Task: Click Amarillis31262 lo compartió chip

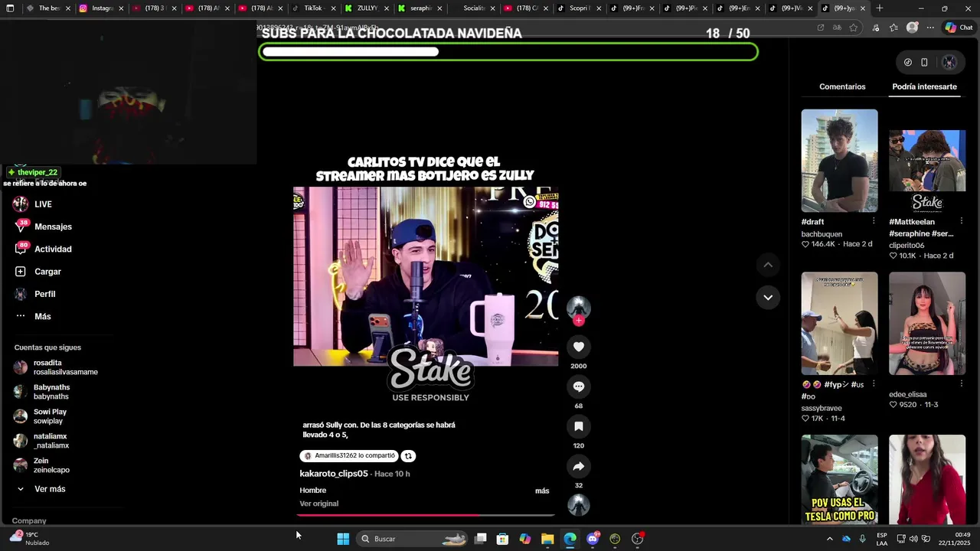Action: (x=349, y=456)
